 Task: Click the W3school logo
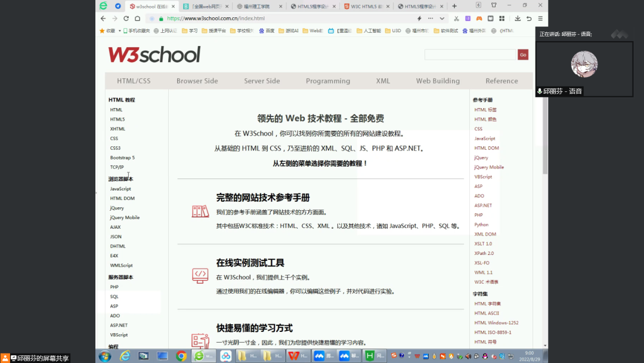154,55
